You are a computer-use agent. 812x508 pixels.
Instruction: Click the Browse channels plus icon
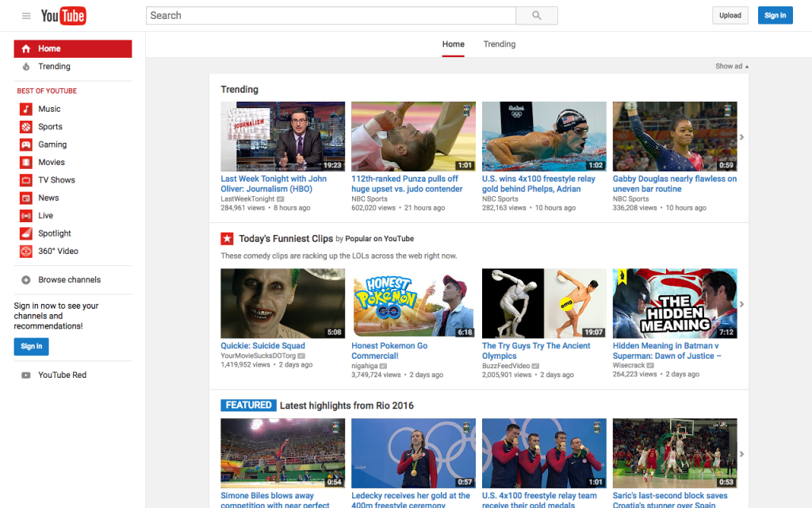[26, 280]
